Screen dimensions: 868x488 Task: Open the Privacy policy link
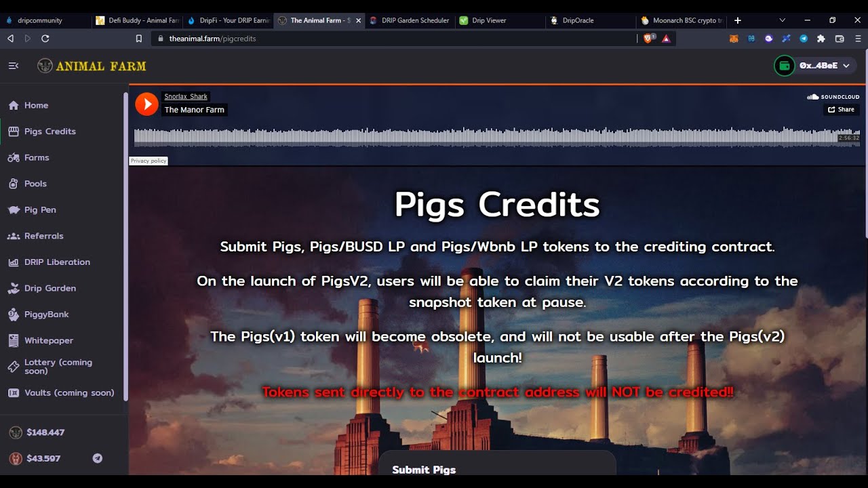point(149,161)
